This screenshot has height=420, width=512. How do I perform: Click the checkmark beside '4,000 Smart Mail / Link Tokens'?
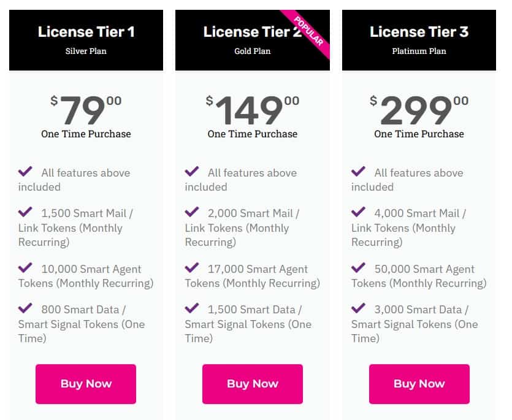[x=359, y=213]
